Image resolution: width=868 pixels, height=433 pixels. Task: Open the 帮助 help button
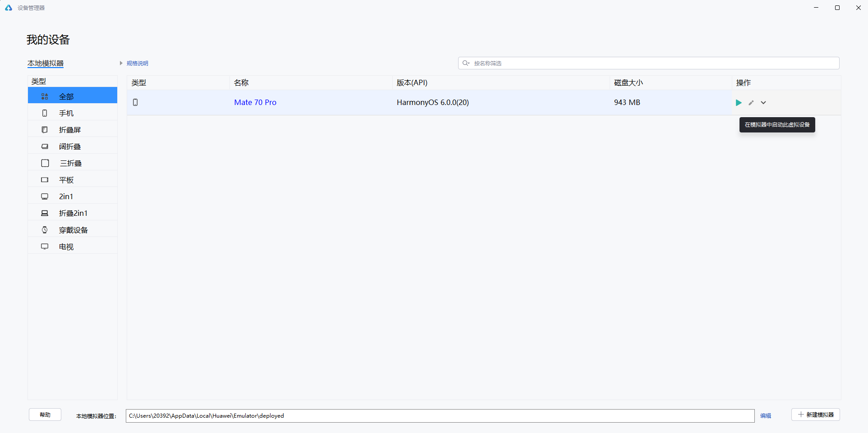pos(45,415)
